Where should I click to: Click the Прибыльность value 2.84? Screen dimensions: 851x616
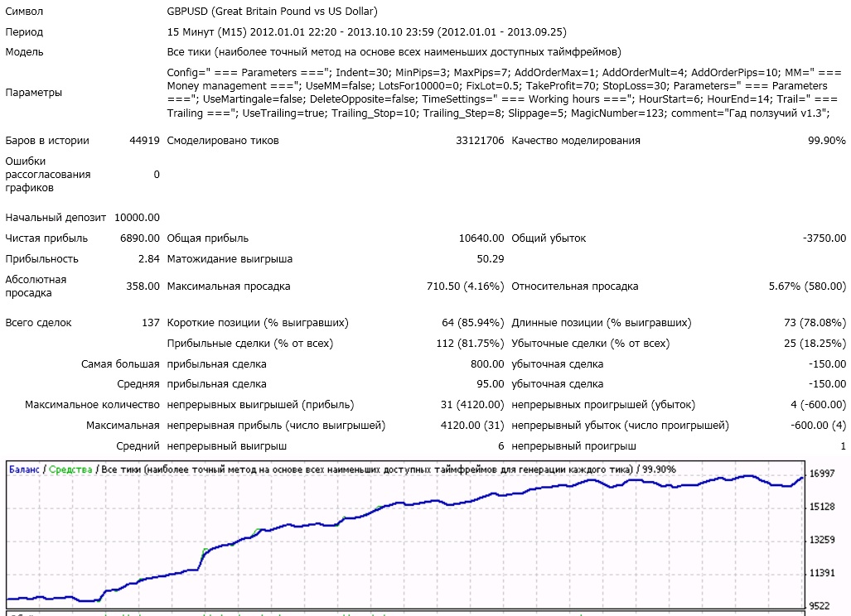tap(148, 259)
